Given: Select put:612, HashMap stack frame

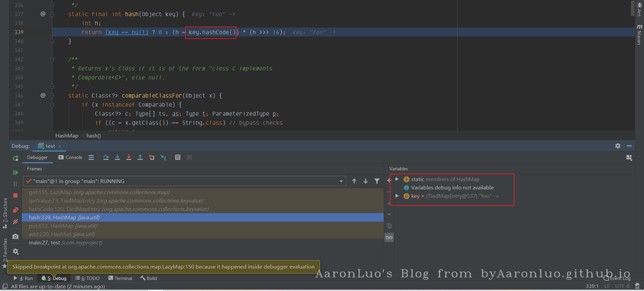Looking at the screenshot, I should tap(63, 226).
